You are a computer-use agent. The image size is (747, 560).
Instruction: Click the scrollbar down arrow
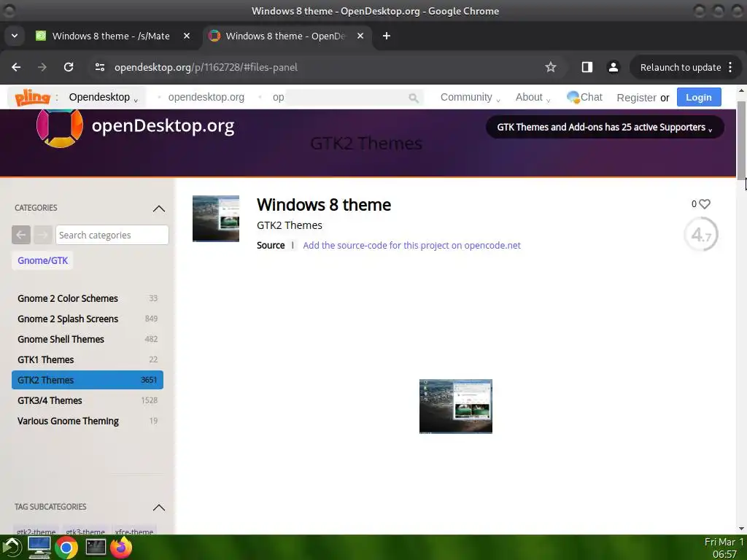pos(741,529)
